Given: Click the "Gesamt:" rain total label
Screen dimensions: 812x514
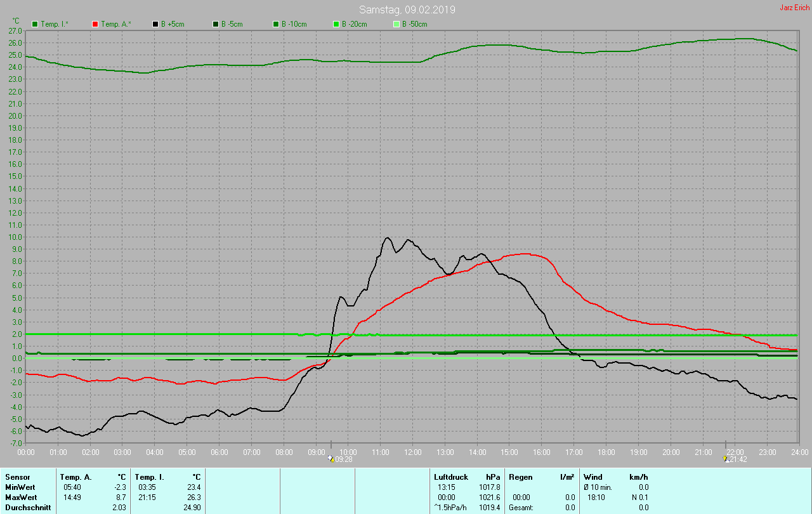Looking at the screenshot, I should [x=522, y=508].
